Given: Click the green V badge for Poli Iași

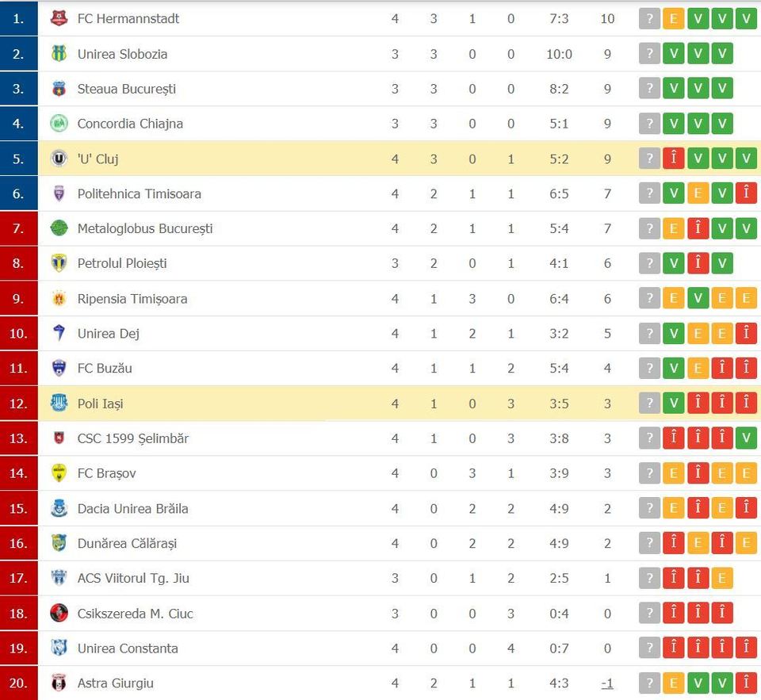Looking at the screenshot, I should point(674,404).
